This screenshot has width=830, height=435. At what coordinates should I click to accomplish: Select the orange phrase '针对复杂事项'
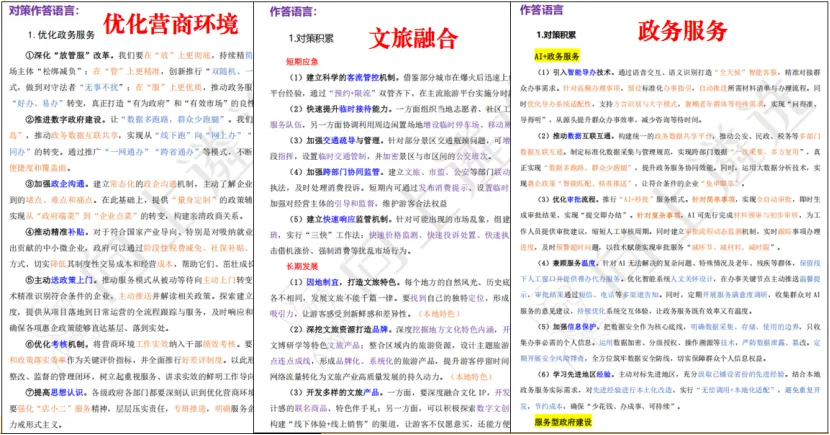pos(658,215)
